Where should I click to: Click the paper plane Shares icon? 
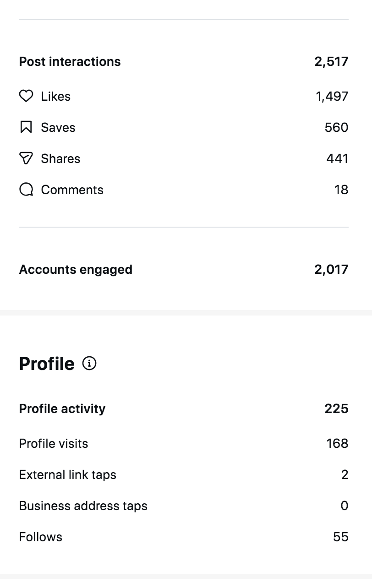click(26, 158)
